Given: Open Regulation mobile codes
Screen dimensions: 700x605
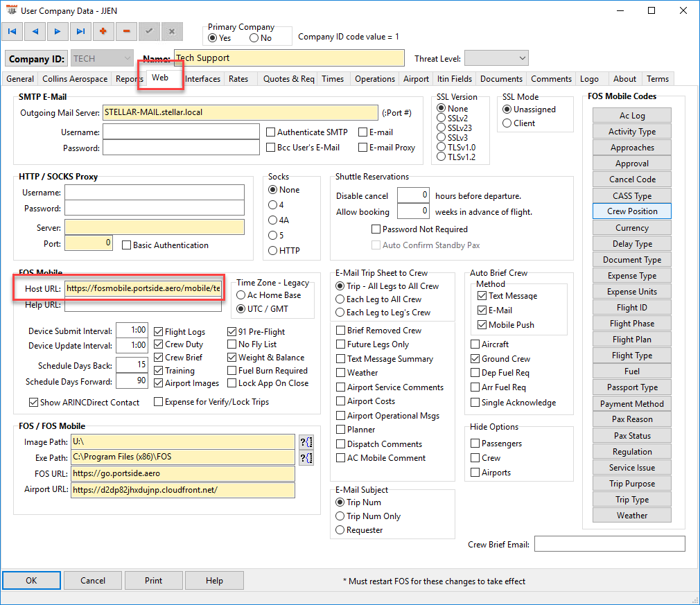Looking at the screenshot, I should click(632, 451).
